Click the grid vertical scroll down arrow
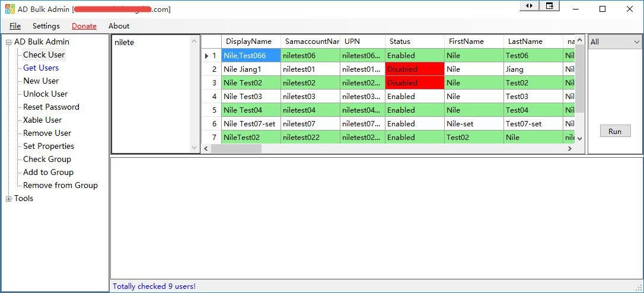 (x=579, y=138)
